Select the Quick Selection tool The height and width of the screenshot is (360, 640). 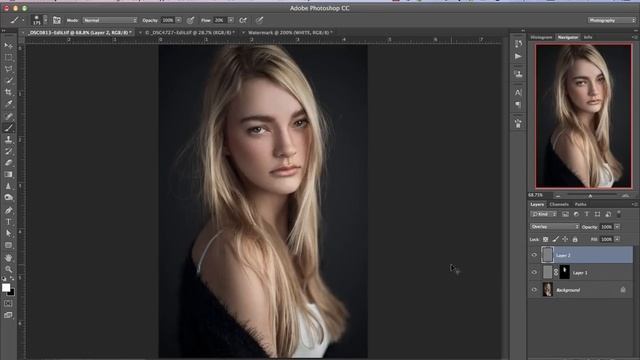click(8, 80)
